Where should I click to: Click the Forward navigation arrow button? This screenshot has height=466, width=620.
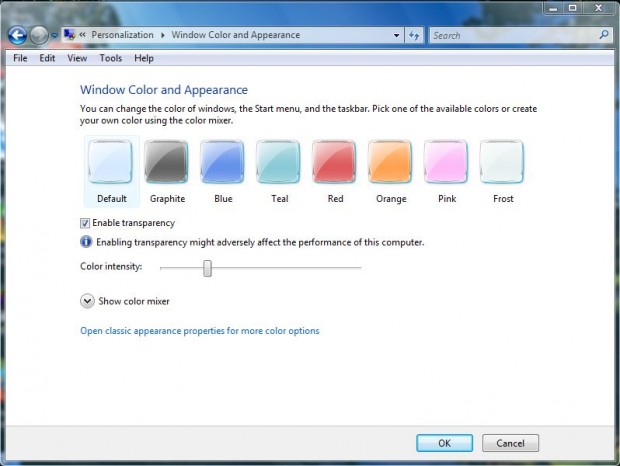[x=39, y=36]
